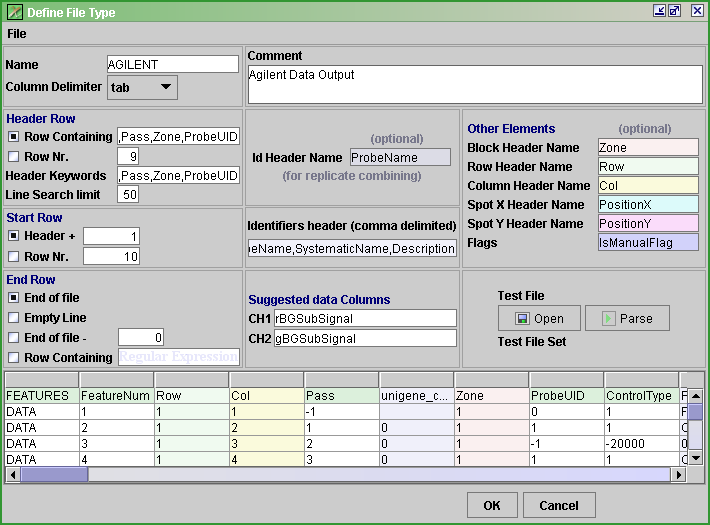This screenshot has width=710, height=525.
Task: Enable the 'End of file -' option
Action: click(14, 337)
